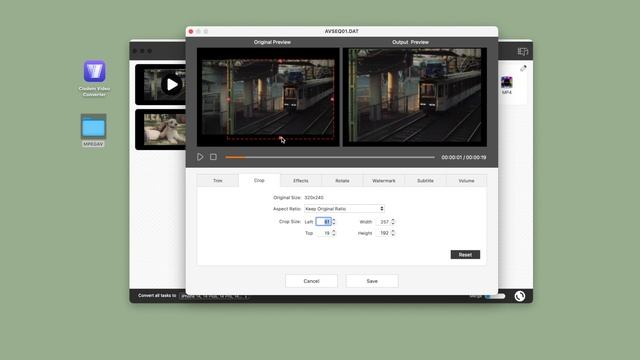
Task: Click the bottom crop handle in Original Preview
Action: (280, 138)
